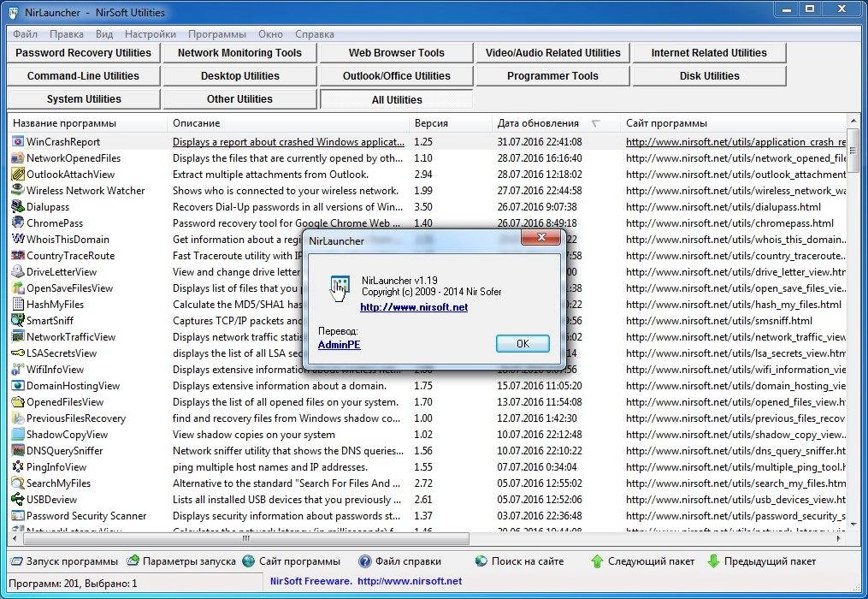Open the AdminPE translator link
The image size is (868, 599).
point(339,345)
